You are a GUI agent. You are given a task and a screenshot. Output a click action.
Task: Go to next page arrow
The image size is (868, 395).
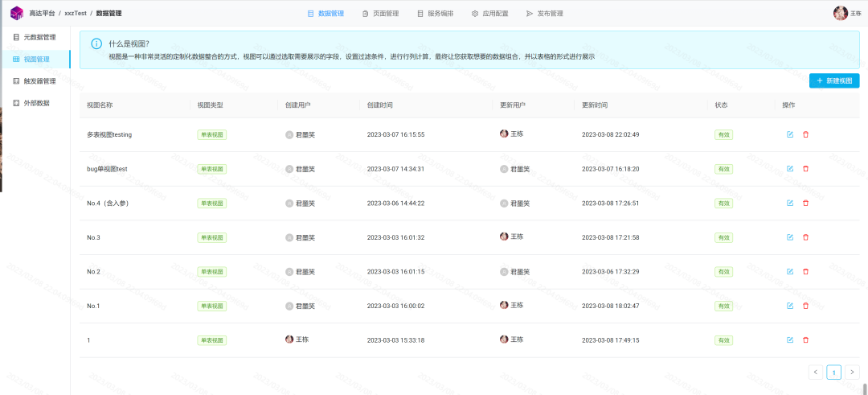tap(853, 372)
